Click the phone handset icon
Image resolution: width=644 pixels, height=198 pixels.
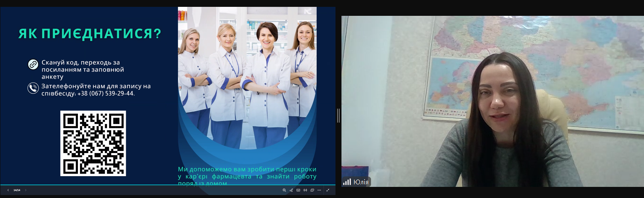[33, 88]
